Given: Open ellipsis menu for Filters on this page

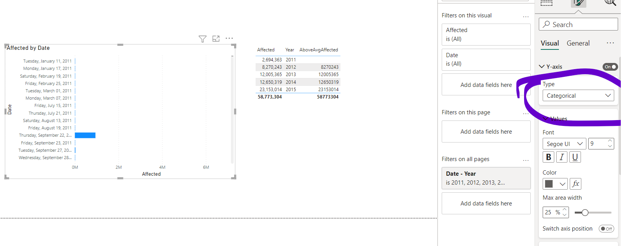Looking at the screenshot, I should pyautogui.click(x=526, y=114).
